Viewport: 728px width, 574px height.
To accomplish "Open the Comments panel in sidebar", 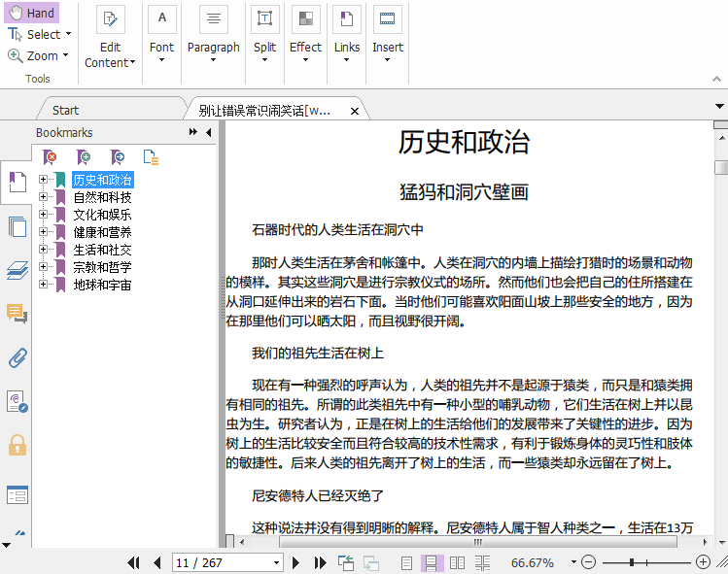I will pyautogui.click(x=17, y=313).
